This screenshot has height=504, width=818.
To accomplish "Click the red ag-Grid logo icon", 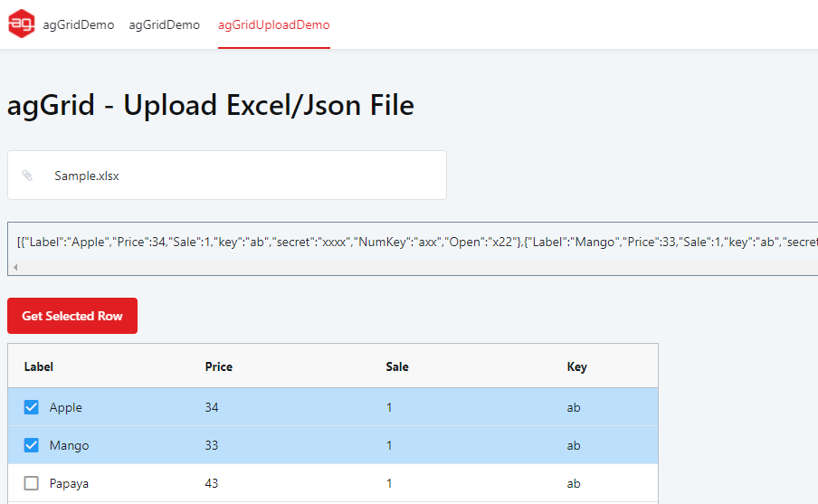I will click(22, 24).
